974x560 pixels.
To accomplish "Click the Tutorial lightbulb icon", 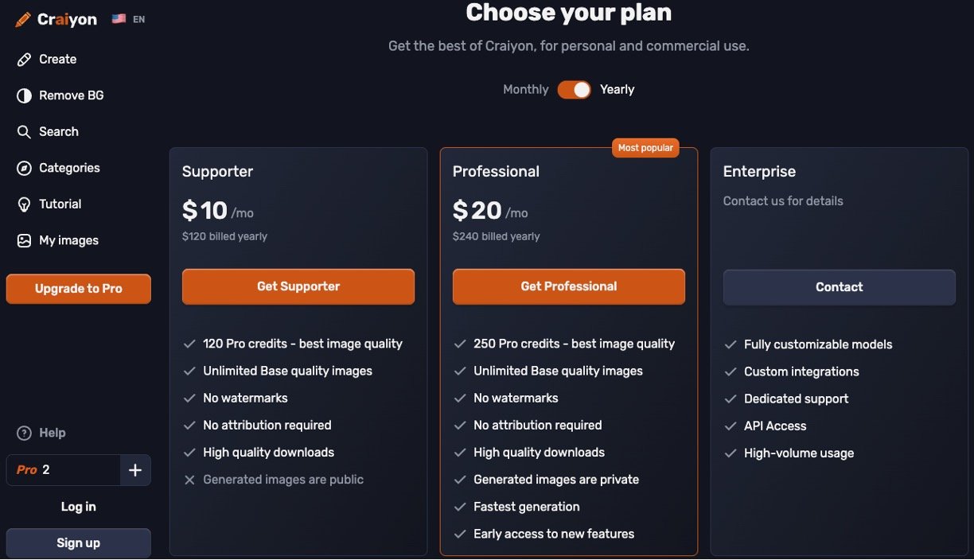I will [24, 204].
